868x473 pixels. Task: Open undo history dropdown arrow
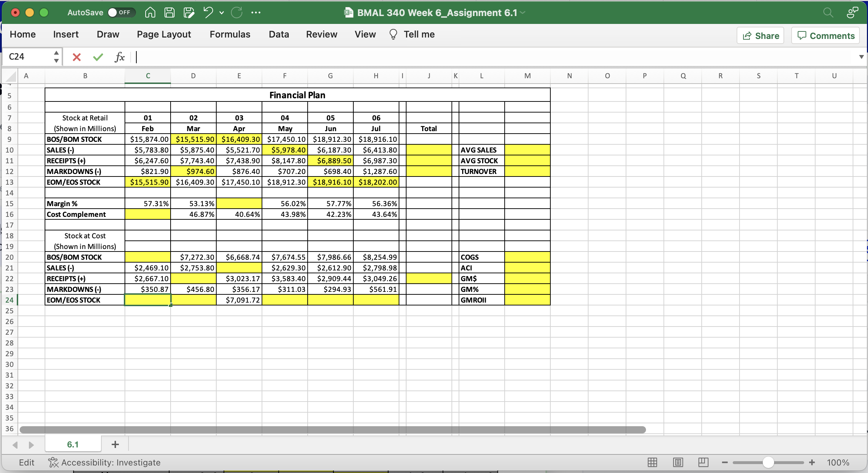click(222, 13)
